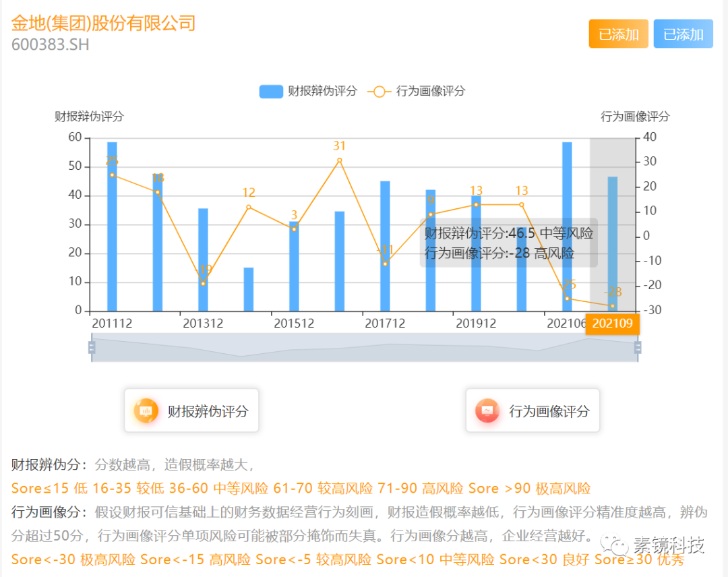Click the line point labeled -28

point(612,306)
